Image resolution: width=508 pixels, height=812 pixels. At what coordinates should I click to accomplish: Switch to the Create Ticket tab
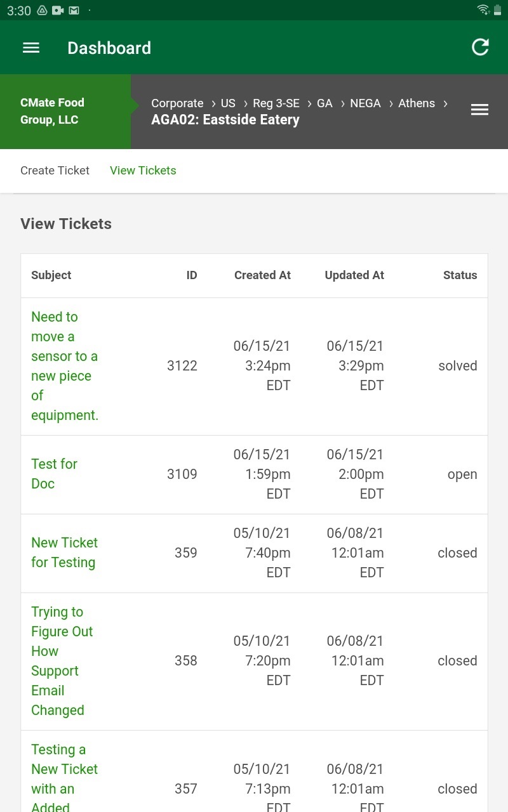click(55, 171)
